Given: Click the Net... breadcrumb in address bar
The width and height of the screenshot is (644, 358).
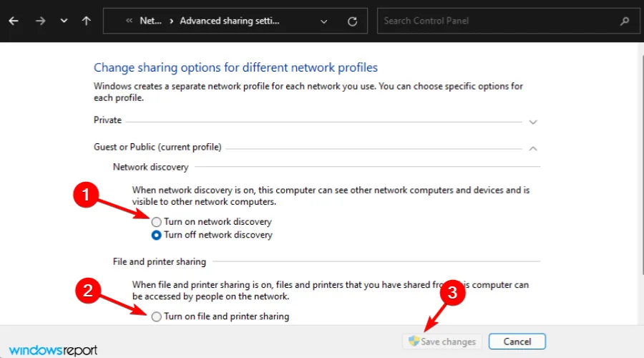Looking at the screenshot, I should click(151, 21).
